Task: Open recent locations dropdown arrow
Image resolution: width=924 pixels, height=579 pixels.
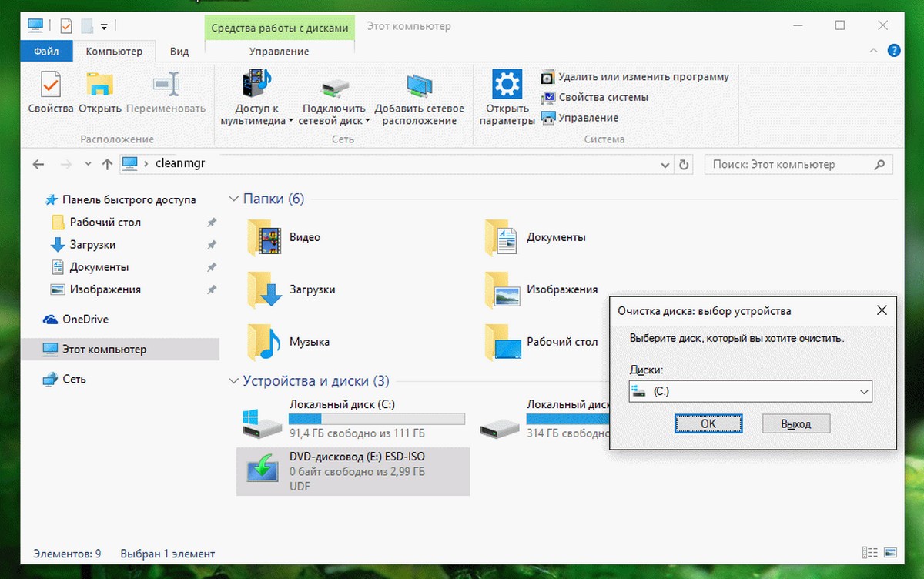Action: [x=88, y=164]
